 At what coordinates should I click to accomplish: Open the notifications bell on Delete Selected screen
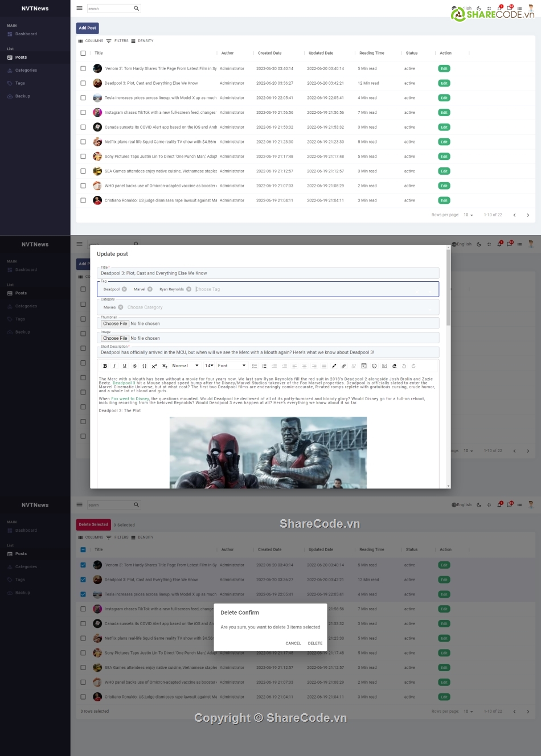click(x=499, y=504)
